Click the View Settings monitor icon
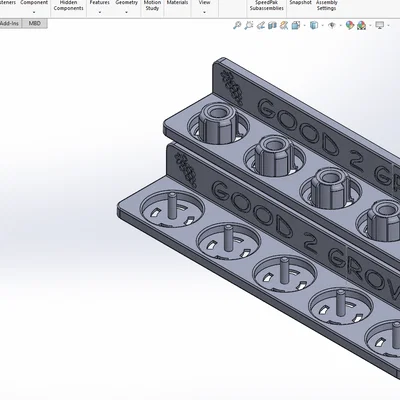The width and height of the screenshot is (400, 400). coord(380,25)
